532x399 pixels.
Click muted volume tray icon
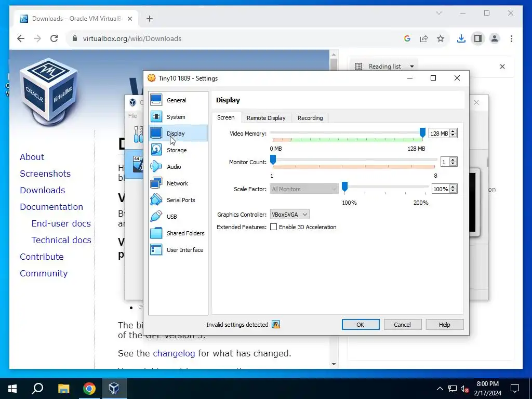(x=464, y=389)
